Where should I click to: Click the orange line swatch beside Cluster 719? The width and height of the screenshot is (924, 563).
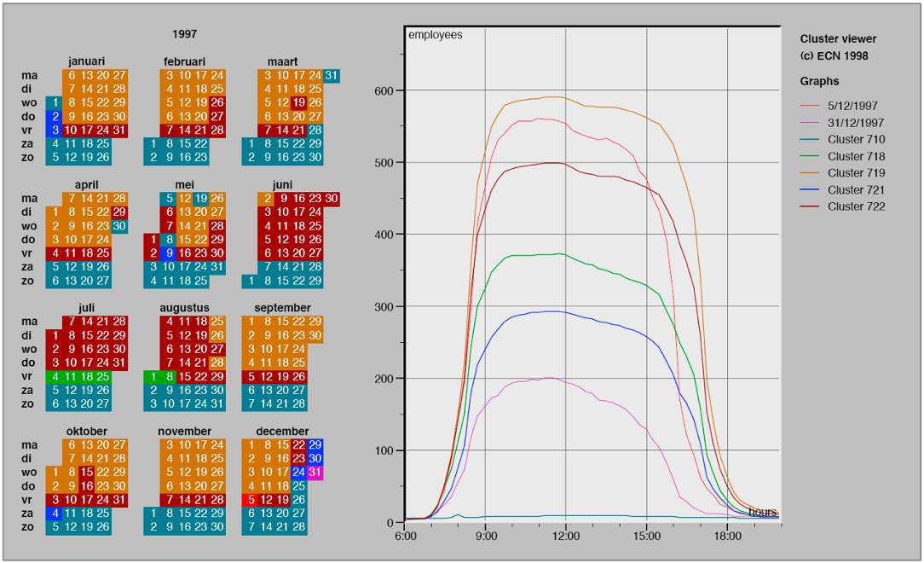click(811, 173)
